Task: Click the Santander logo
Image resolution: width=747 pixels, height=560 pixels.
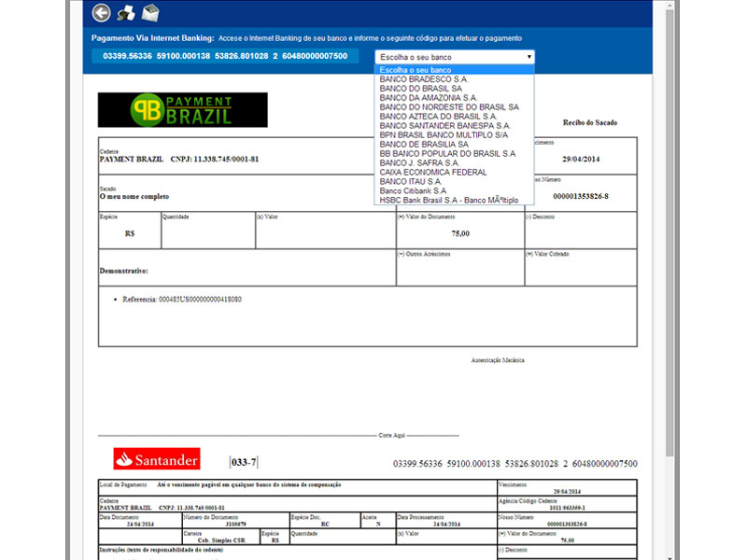Action: [156, 459]
